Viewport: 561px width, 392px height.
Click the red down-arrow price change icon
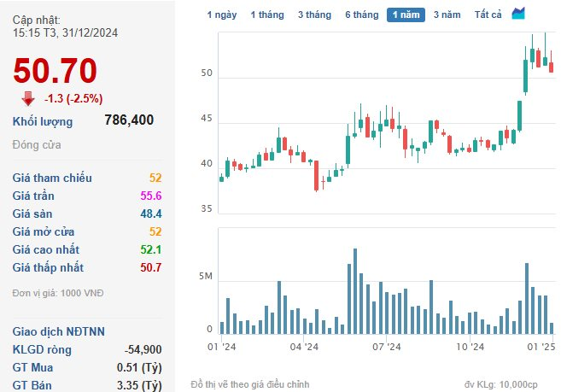coord(28,98)
